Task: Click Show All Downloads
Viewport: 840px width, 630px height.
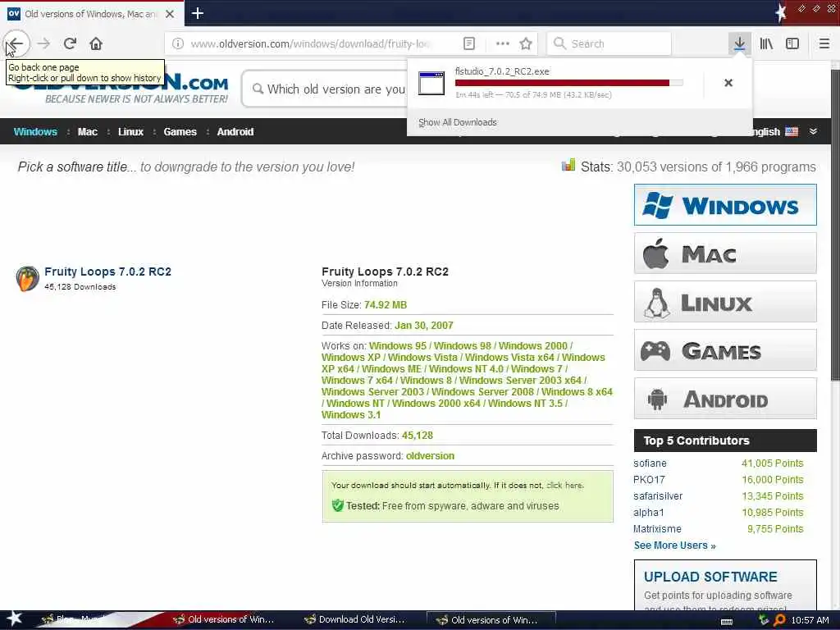Action: point(457,122)
